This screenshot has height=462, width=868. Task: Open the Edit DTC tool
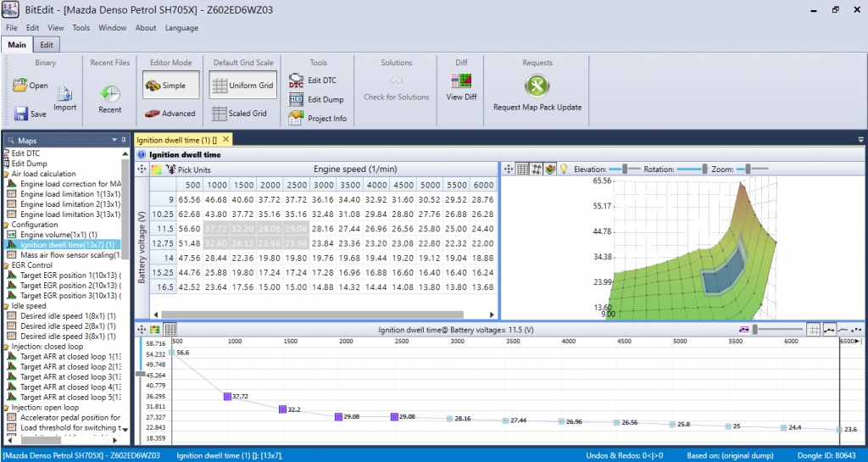point(313,81)
